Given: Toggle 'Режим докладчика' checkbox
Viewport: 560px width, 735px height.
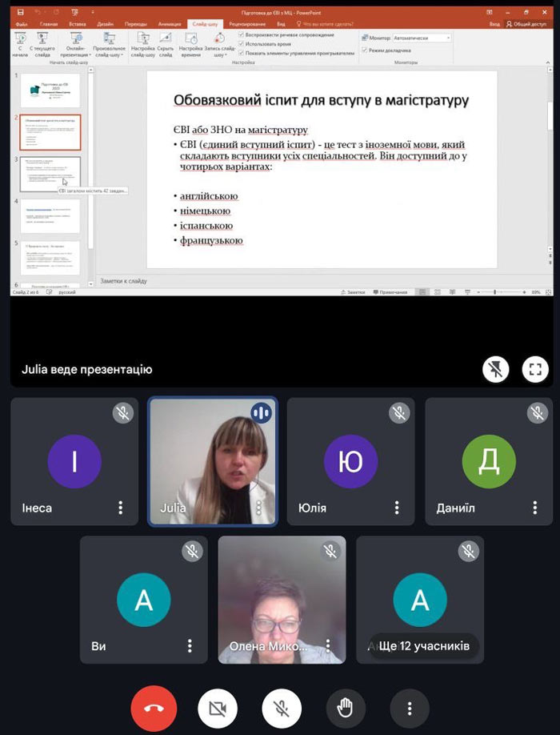Looking at the screenshot, I should pos(364,50).
